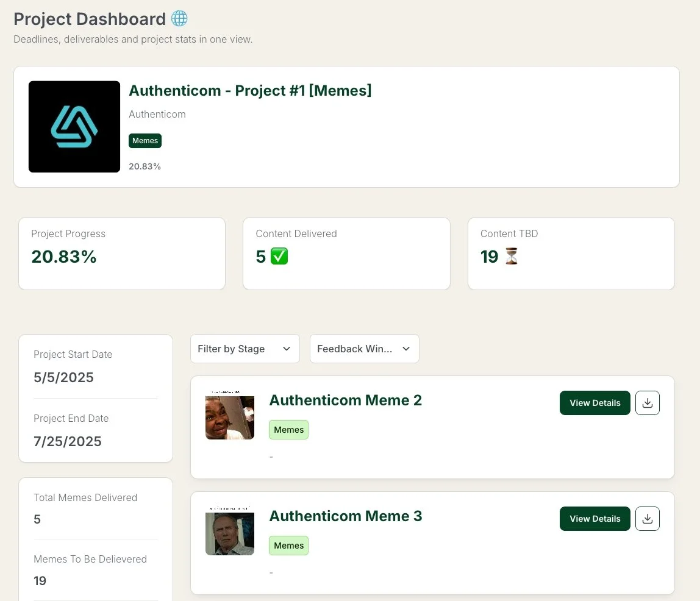This screenshot has width=700, height=601.
Task: Click the green checkmark beside Content Delivered
Action: tap(279, 257)
